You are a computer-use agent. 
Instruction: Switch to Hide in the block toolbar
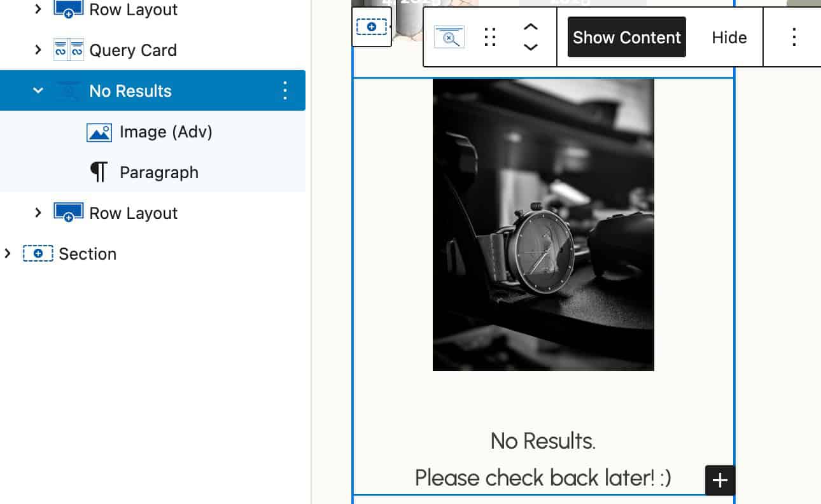click(x=729, y=38)
